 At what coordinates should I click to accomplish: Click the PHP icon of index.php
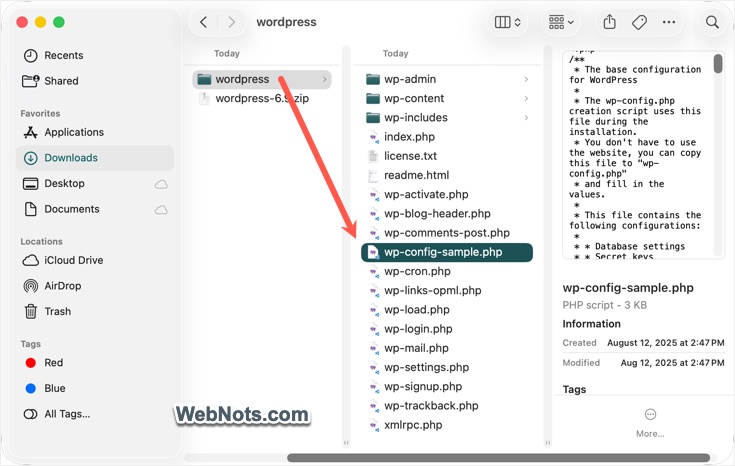tap(373, 137)
